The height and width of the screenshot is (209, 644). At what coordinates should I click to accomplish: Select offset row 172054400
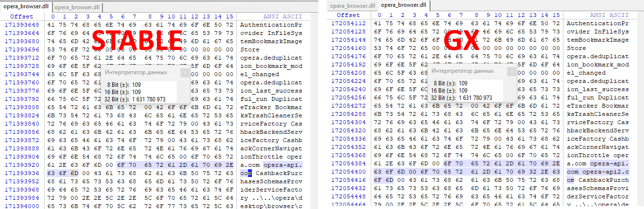click(x=348, y=172)
